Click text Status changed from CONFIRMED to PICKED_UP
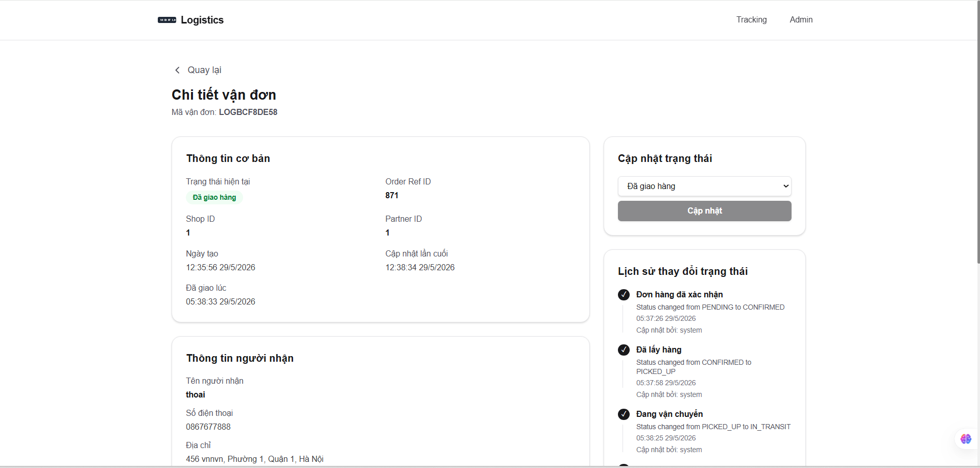The image size is (980, 468). 694,367
